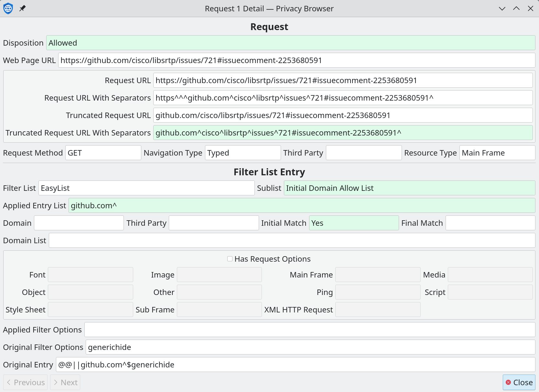Click the Original Filter Options generichide field
Screen dimensions: 539x392
pos(310,347)
